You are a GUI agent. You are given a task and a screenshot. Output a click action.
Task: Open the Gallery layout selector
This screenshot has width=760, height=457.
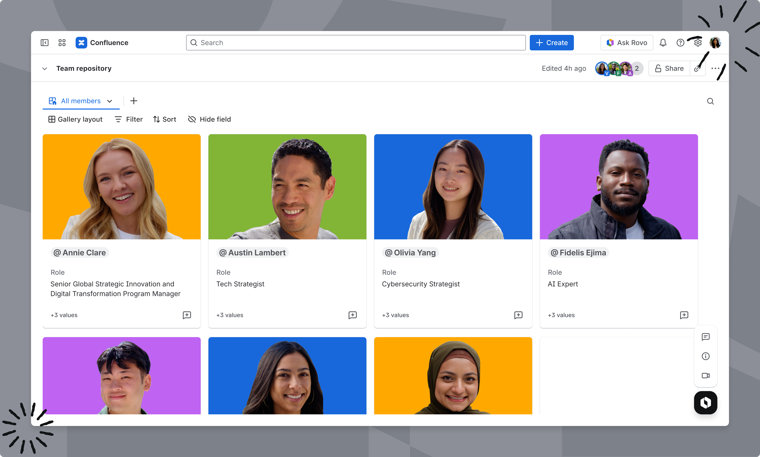click(x=75, y=119)
